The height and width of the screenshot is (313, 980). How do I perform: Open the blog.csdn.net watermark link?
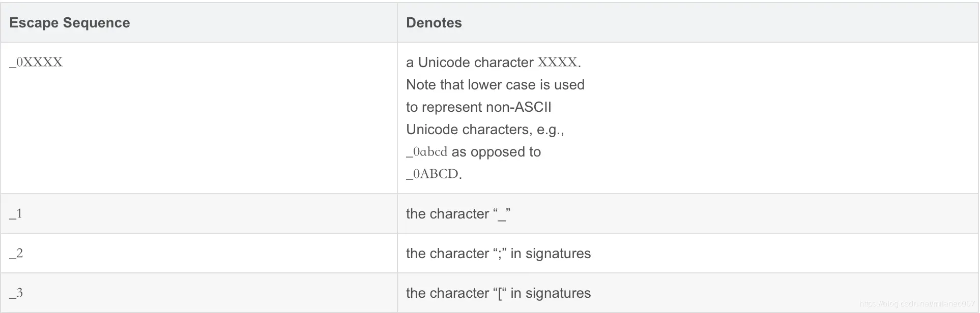click(916, 304)
